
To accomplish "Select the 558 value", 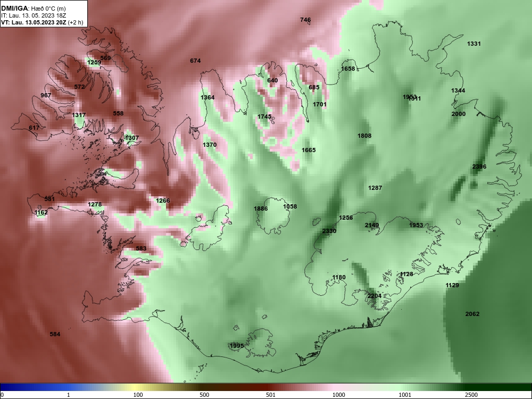I will click(x=118, y=113).
